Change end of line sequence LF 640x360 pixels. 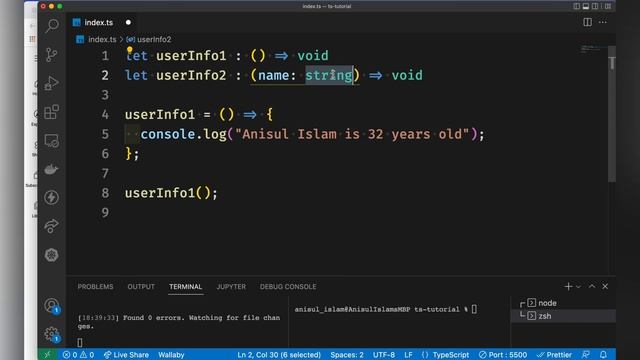coord(408,355)
